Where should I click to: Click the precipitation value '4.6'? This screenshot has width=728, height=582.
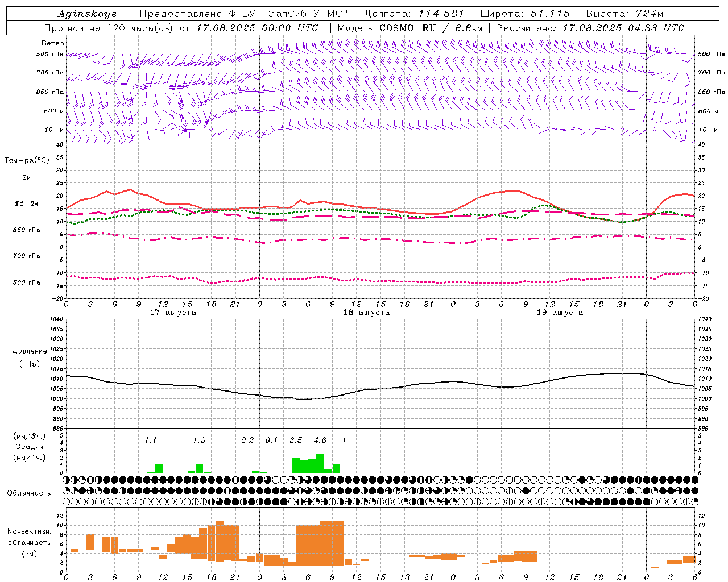click(x=320, y=440)
